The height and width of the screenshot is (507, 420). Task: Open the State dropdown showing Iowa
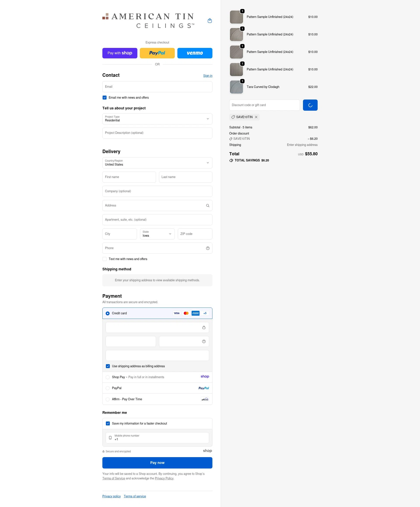pyautogui.click(x=157, y=234)
